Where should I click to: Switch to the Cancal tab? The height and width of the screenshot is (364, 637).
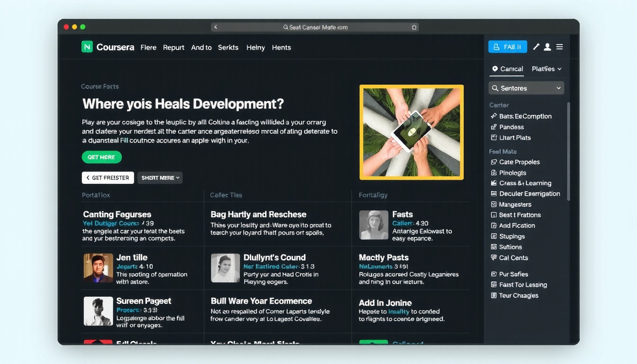point(507,69)
